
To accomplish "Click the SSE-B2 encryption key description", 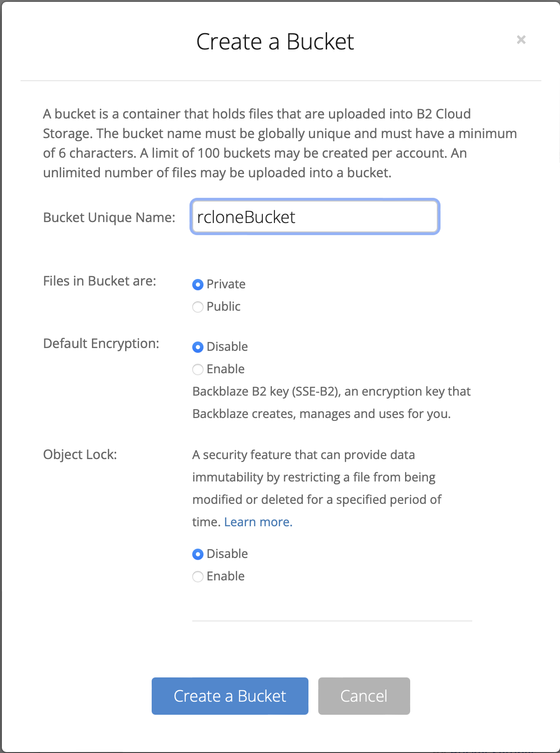I will click(x=331, y=403).
